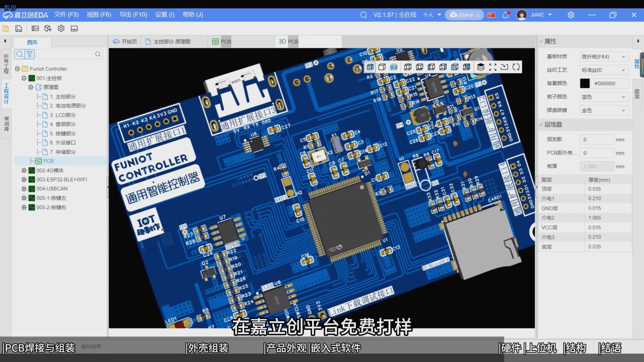
Task: Toggle the filter funnel button in project panel
Action: (x=30, y=54)
